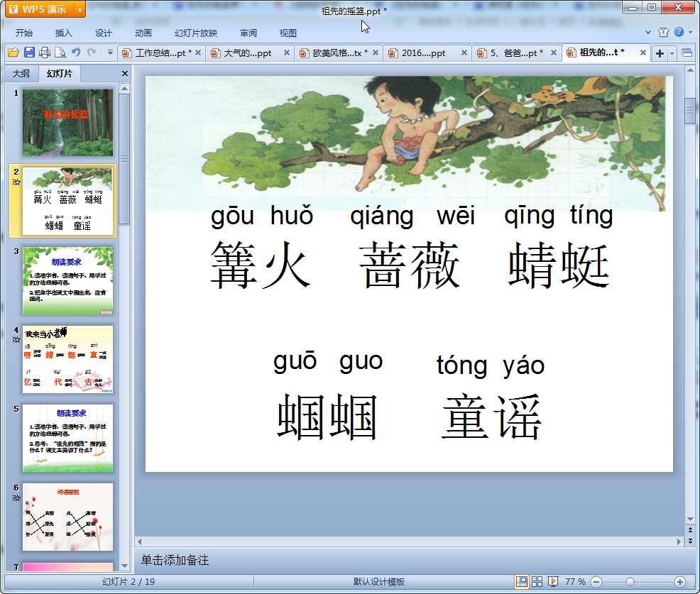
Task: Add new document tab plus button
Action: pos(660,53)
